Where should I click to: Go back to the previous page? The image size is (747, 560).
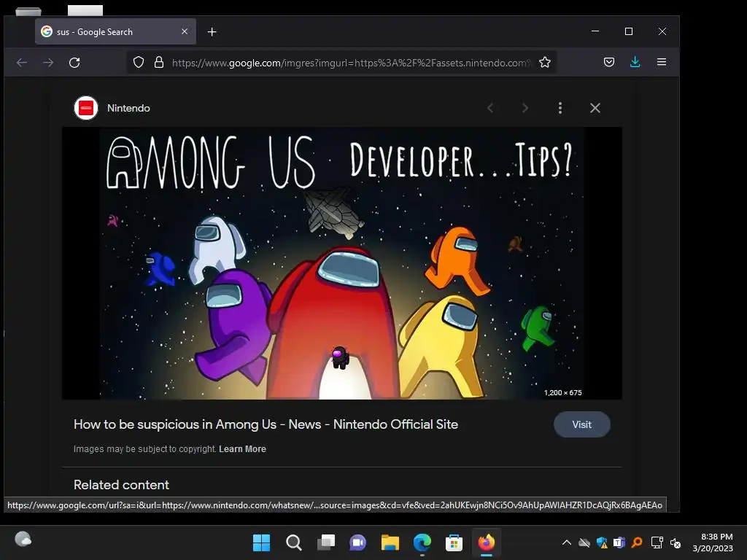[x=22, y=63]
